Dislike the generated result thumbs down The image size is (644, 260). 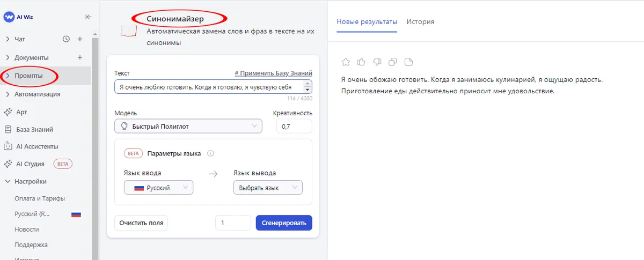(377, 62)
